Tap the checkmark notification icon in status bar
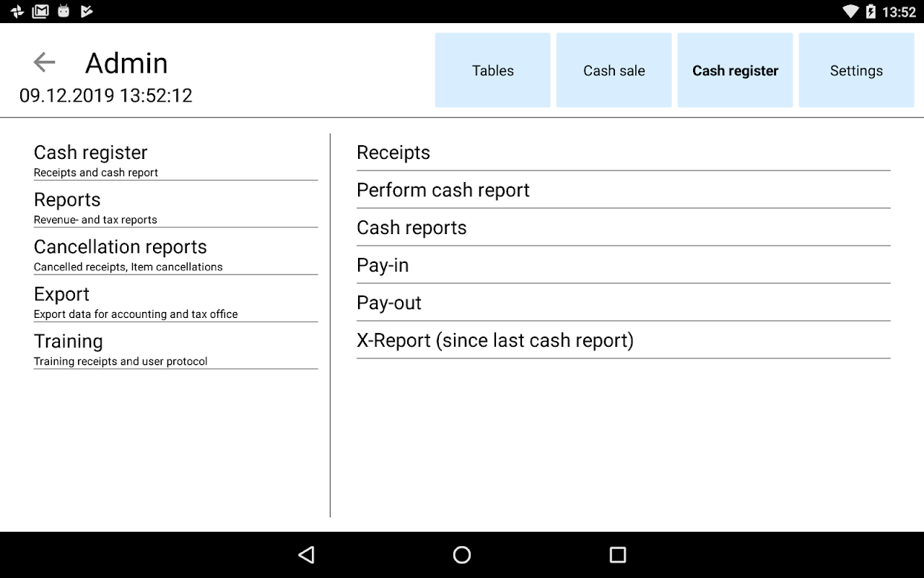The width and height of the screenshot is (924, 578). coord(87,11)
